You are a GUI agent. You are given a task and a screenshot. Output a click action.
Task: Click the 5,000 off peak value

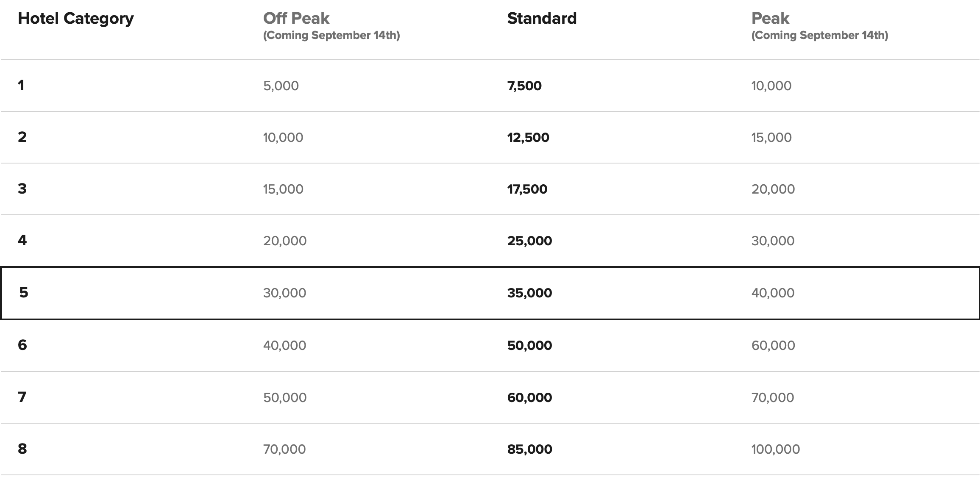coord(281,86)
